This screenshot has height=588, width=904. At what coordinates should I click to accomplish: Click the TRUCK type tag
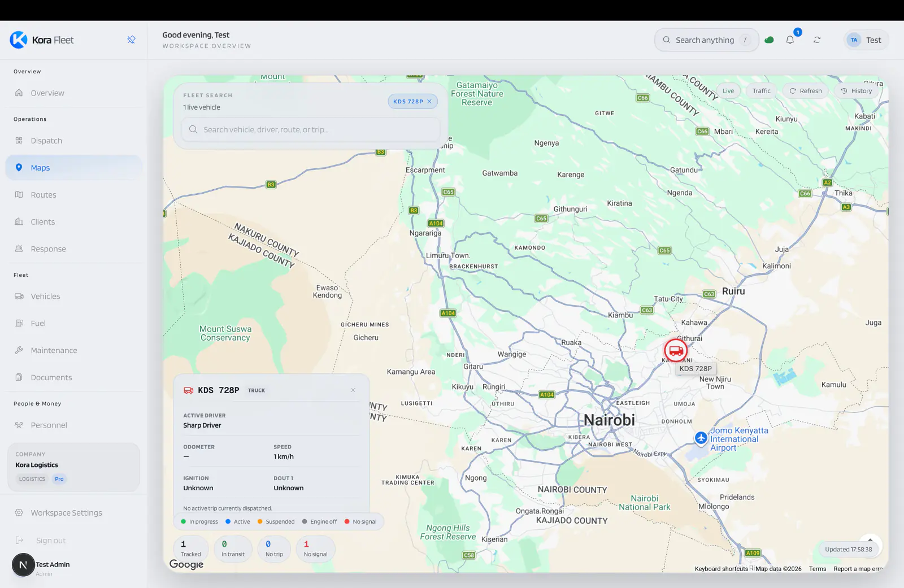[257, 390]
